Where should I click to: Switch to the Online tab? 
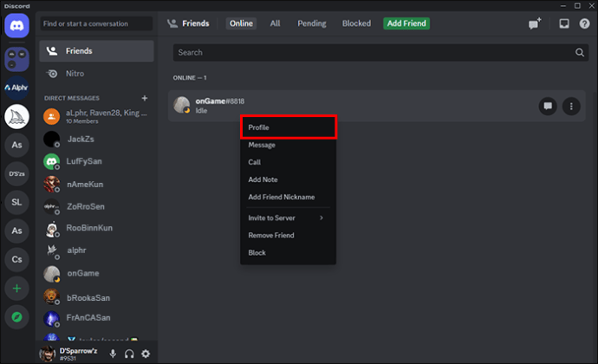click(x=241, y=23)
